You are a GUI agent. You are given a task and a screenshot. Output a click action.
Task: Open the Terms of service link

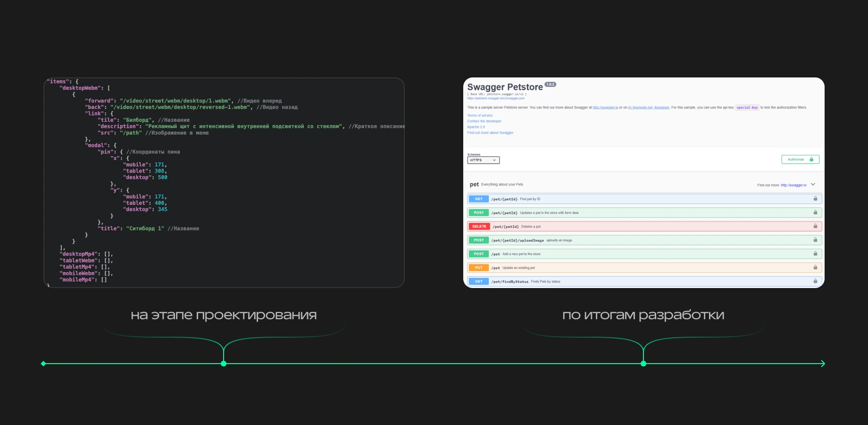pyautogui.click(x=480, y=115)
